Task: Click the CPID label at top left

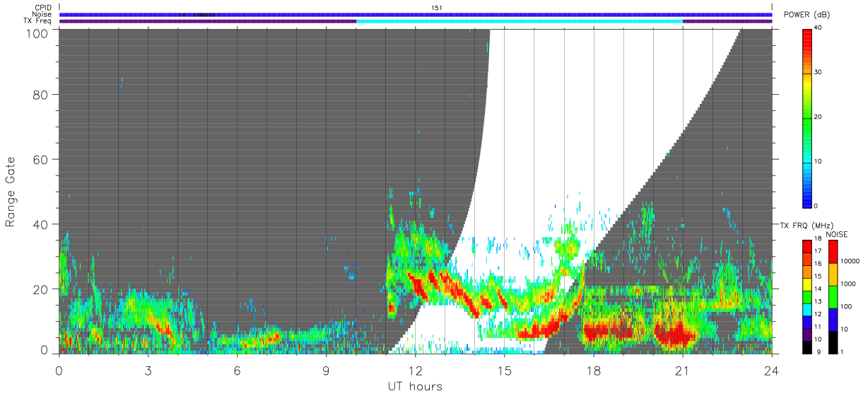Action: (42, 8)
